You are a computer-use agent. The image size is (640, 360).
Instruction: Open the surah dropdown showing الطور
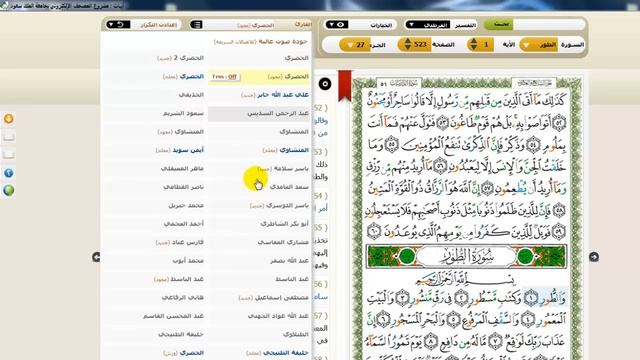[x=538, y=44]
